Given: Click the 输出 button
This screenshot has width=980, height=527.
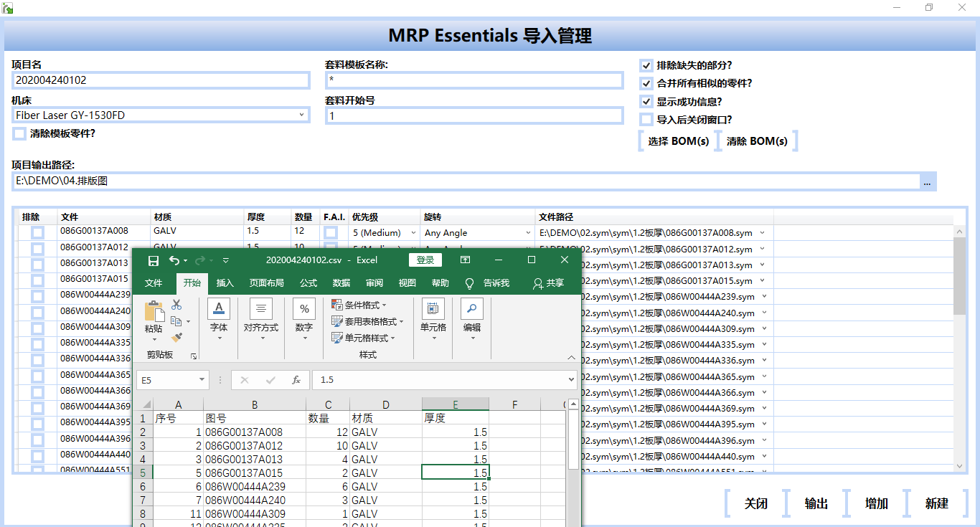Looking at the screenshot, I should click(816, 503).
